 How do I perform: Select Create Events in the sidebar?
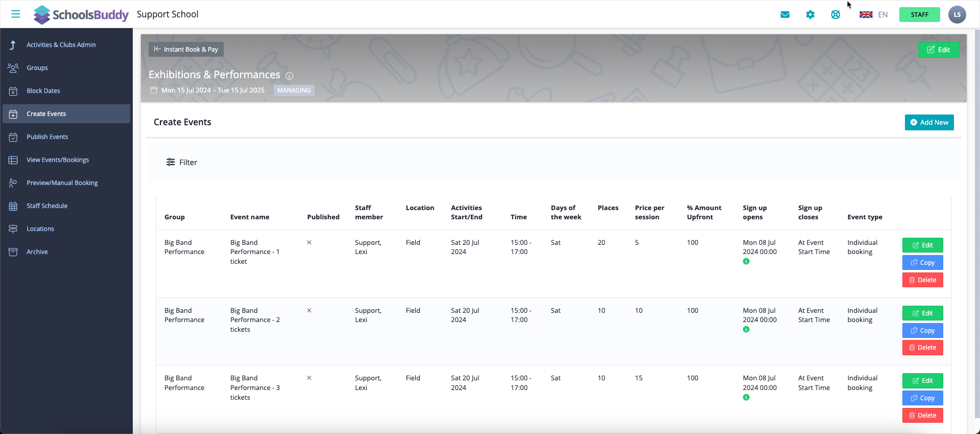pos(66,114)
